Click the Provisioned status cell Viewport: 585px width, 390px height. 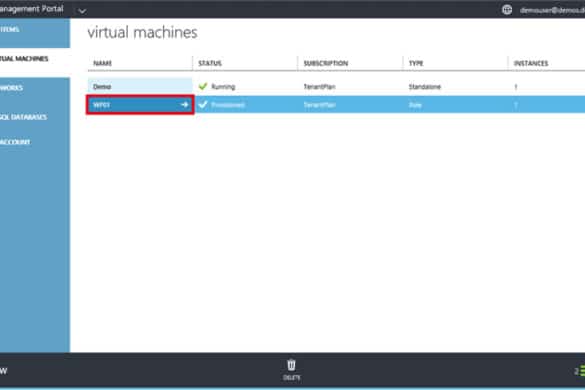click(x=228, y=105)
